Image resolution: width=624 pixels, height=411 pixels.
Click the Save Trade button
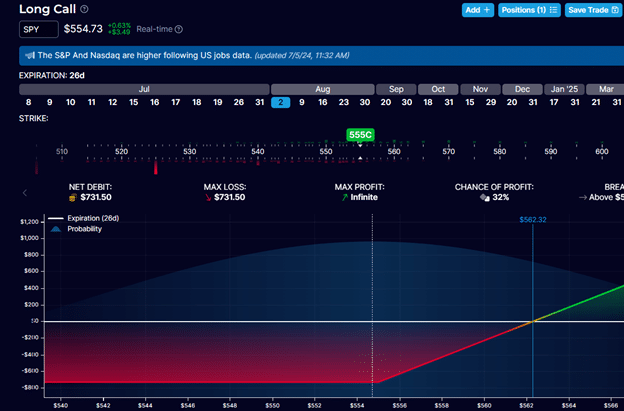(593, 10)
